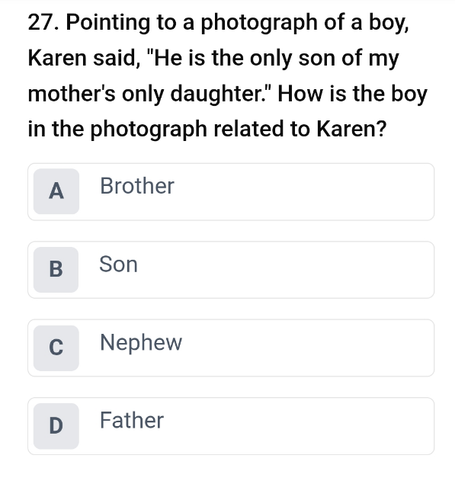Click the letter A badge

(x=56, y=191)
